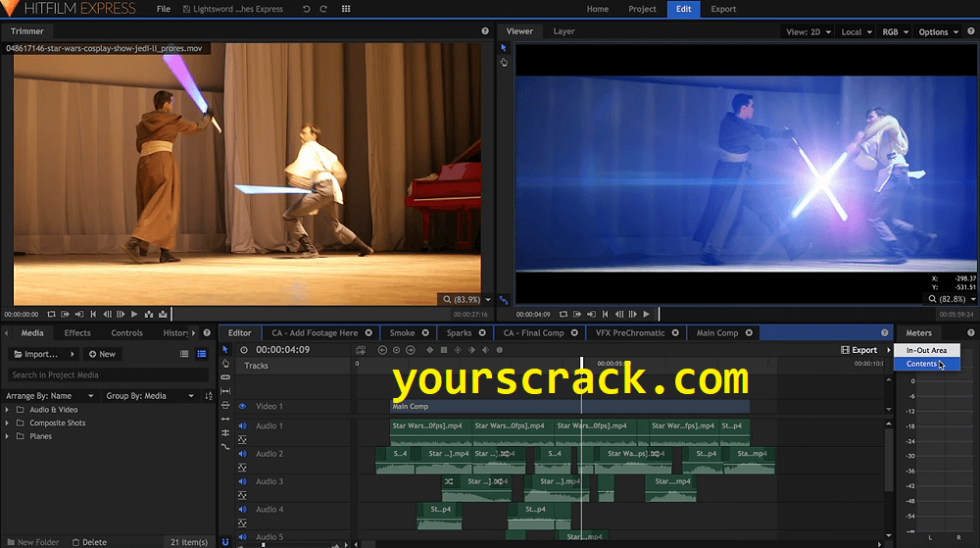
Task: Expand the Composite Shots folder
Action: (7, 423)
